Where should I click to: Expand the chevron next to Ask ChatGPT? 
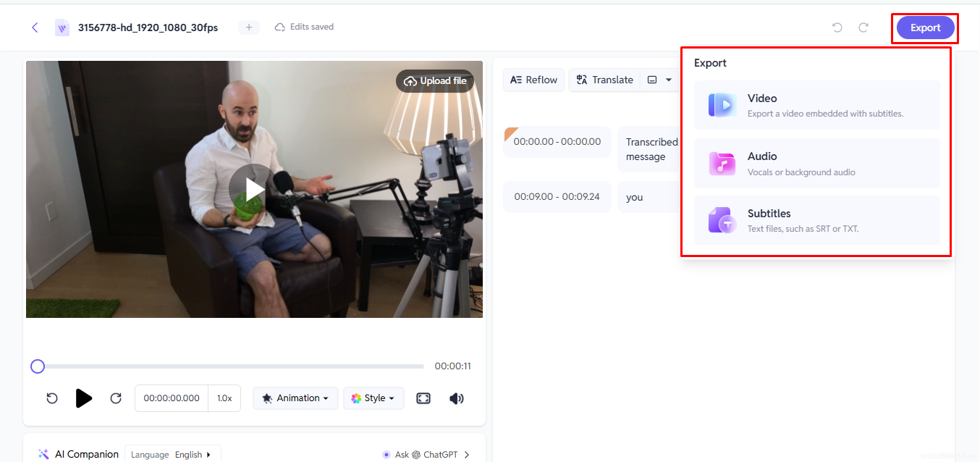(467, 455)
